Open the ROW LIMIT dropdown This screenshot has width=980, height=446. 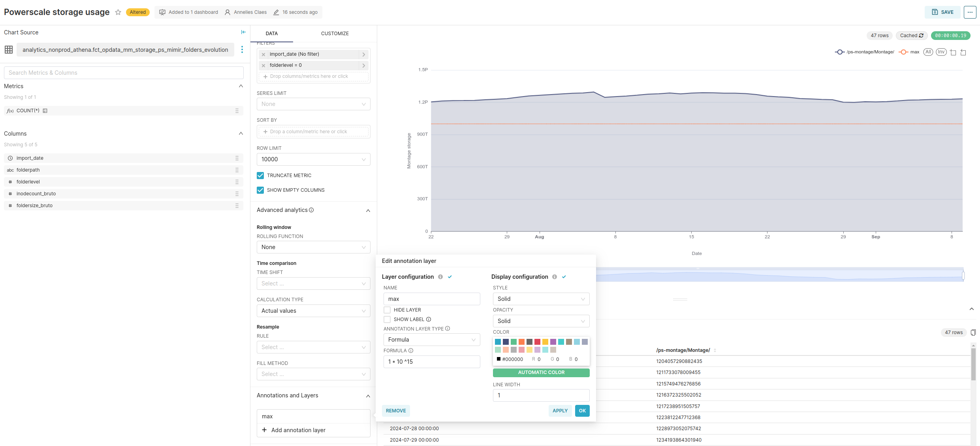pyautogui.click(x=313, y=159)
